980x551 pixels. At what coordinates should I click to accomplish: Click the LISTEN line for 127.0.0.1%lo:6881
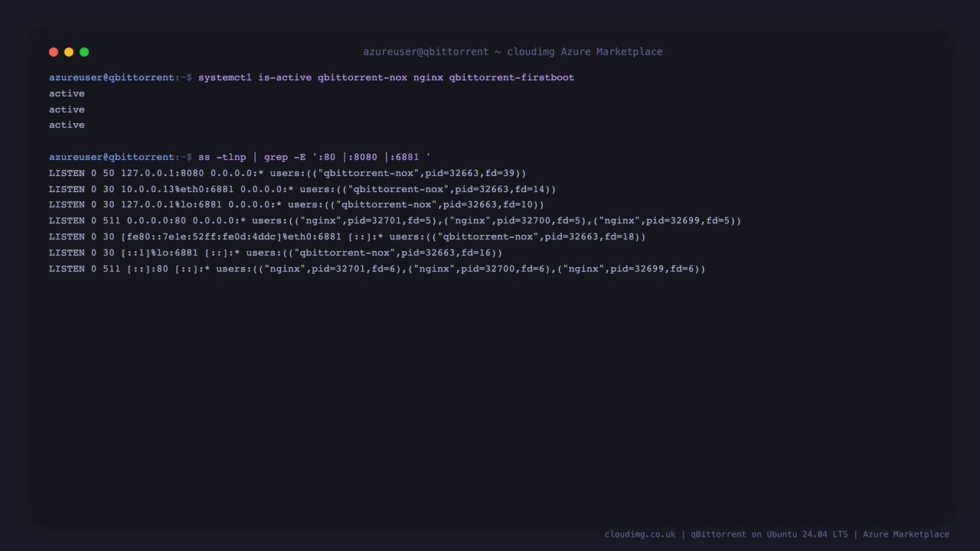pyautogui.click(x=296, y=204)
